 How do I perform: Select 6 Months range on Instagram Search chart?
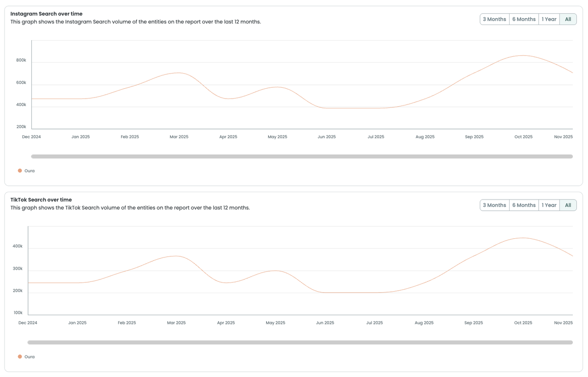point(524,19)
